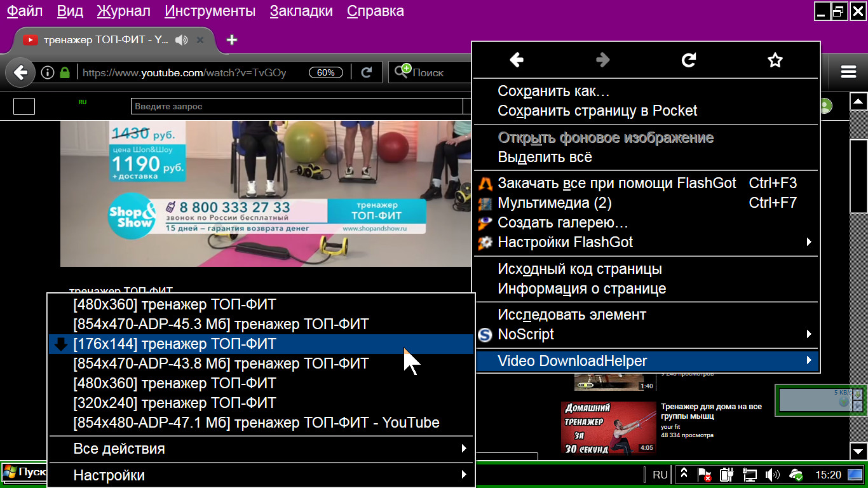This screenshot has width=868, height=488.
Task: Click the tray battery power icon
Action: (x=727, y=474)
